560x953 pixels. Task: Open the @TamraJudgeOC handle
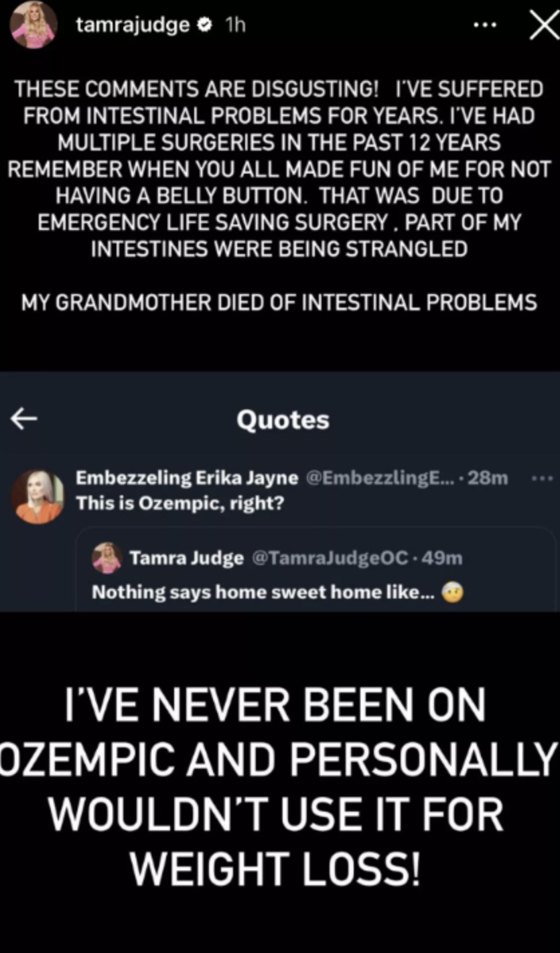(x=329, y=558)
